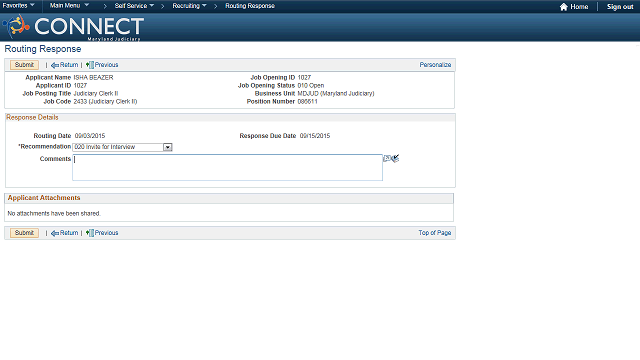Click job code 2433 (Judiciary Clerk II)
This screenshot has width=640, height=360.
105,102
